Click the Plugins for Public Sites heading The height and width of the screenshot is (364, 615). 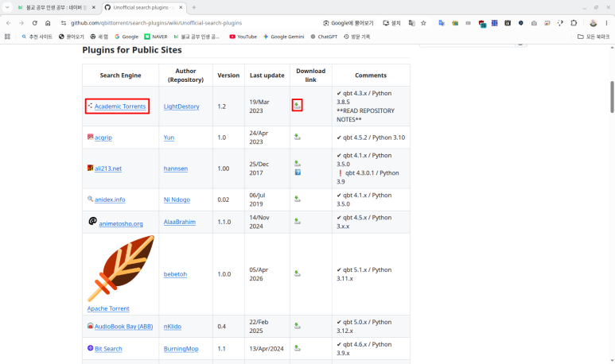click(132, 50)
